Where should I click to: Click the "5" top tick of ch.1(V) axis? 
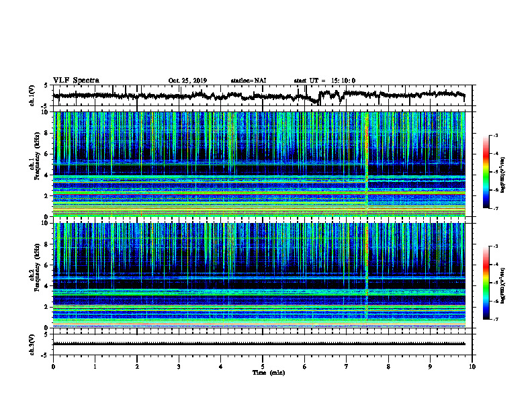tap(46, 86)
